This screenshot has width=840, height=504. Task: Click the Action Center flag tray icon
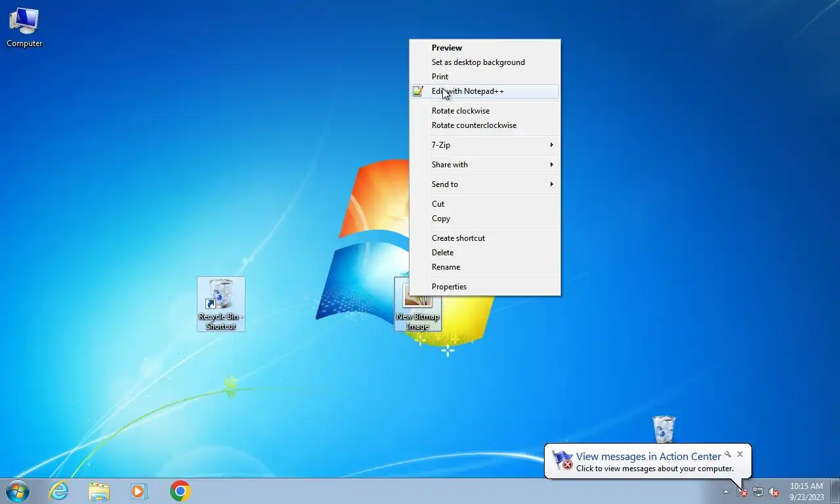[742, 492]
